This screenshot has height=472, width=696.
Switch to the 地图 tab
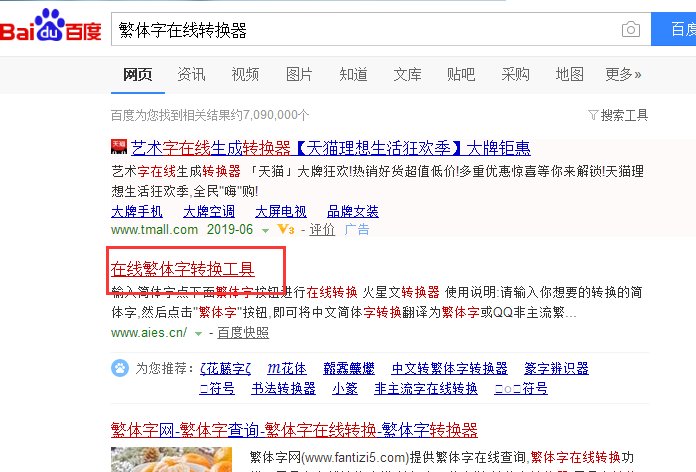[569, 74]
